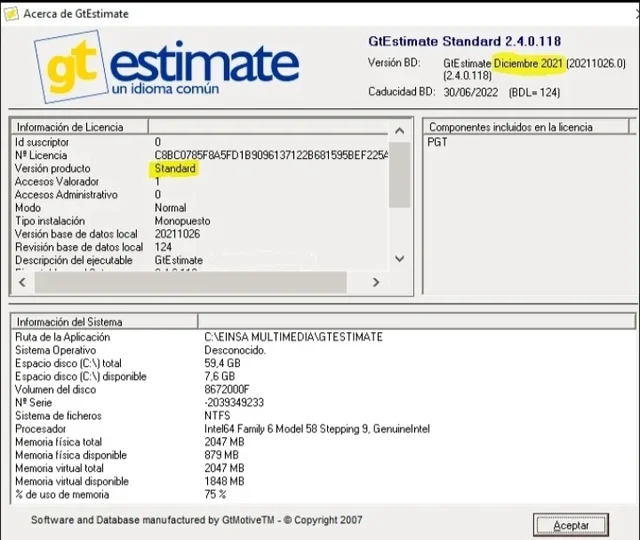Click the Monopuesto value

[x=182, y=221]
